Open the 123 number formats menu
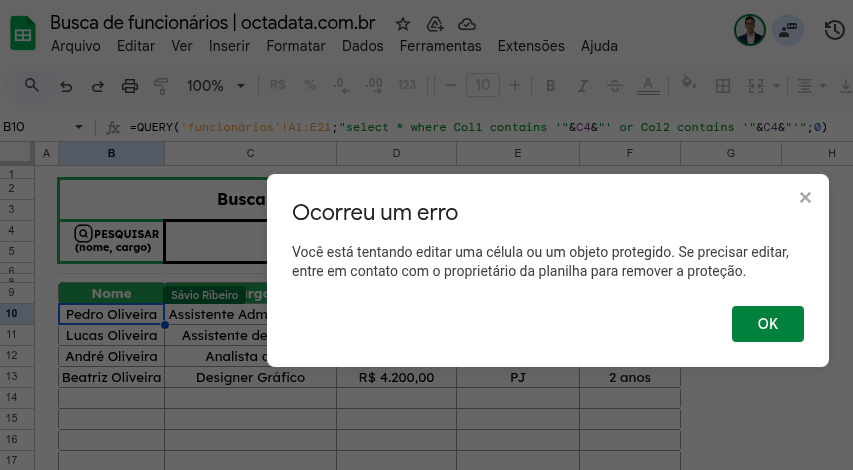This screenshot has width=853, height=470. point(406,85)
